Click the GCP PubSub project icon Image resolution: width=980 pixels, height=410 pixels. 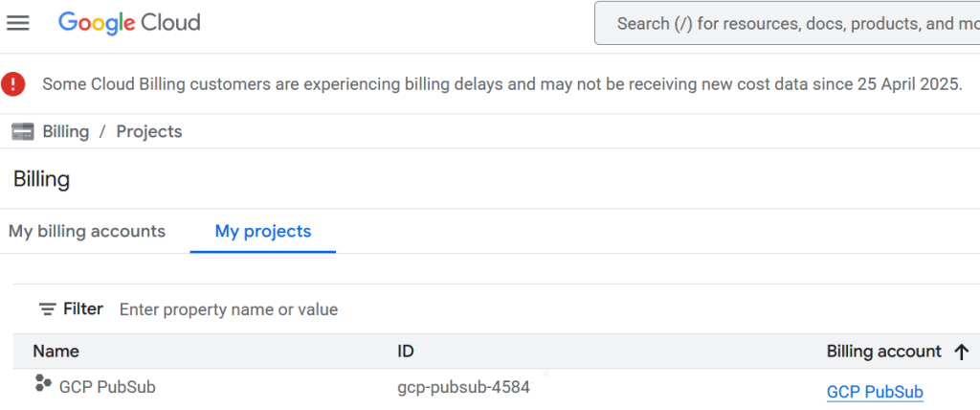[x=43, y=384]
